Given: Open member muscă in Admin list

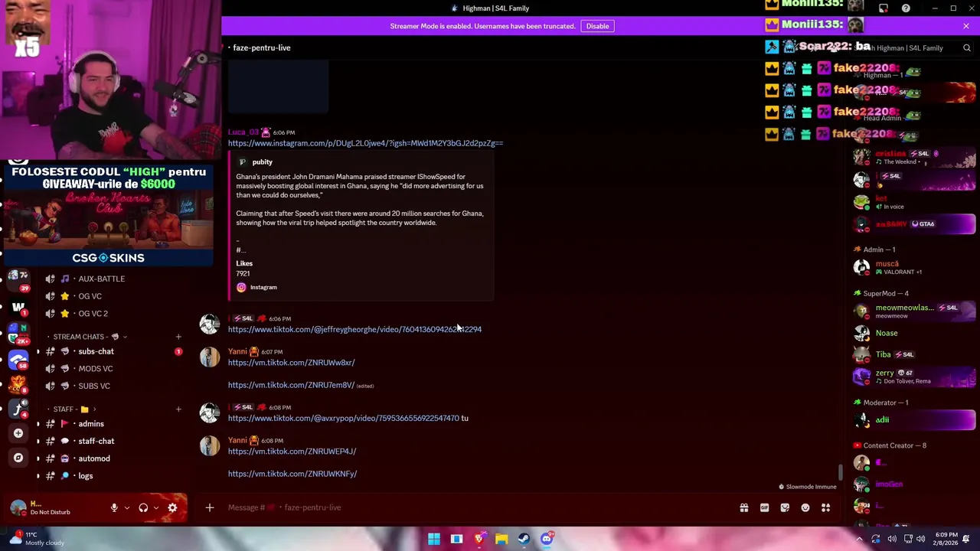Looking at the screenshot, I should (x=915, y=267).
